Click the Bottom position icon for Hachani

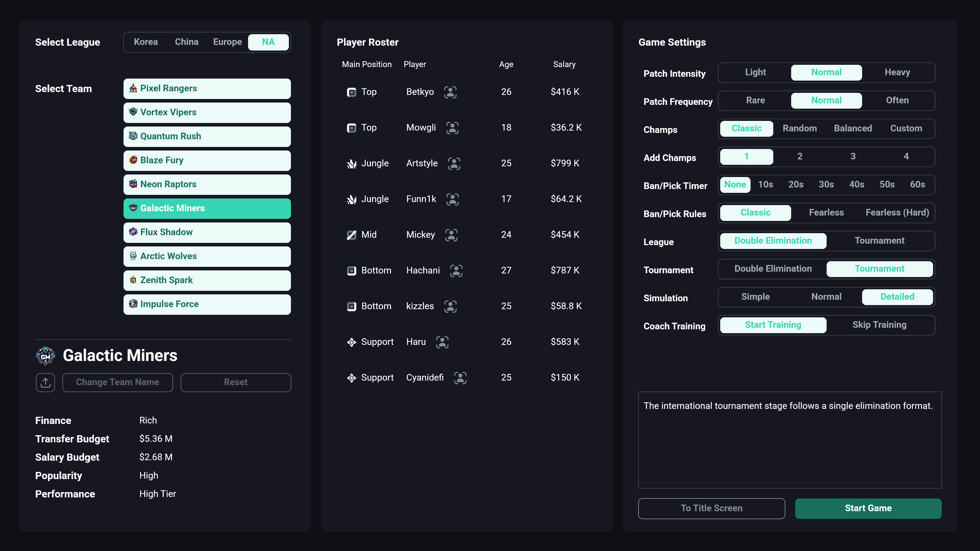click(x=351, y=271)
